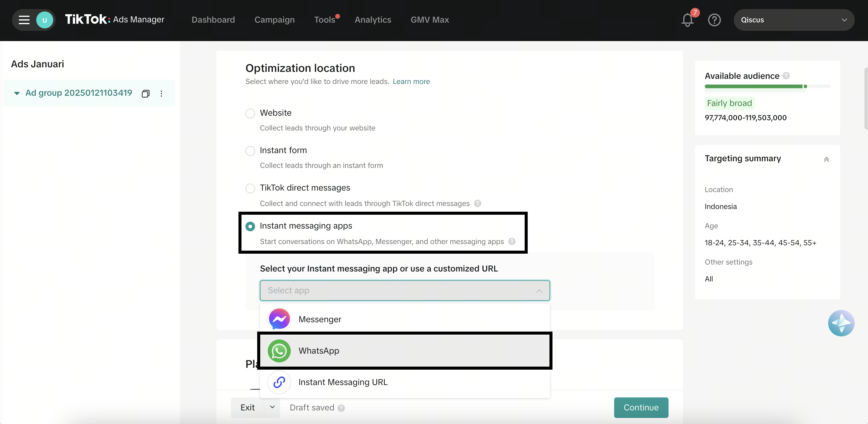Click the user avatar icon
This screenshot has width=868, height=424.
(44, 20)
